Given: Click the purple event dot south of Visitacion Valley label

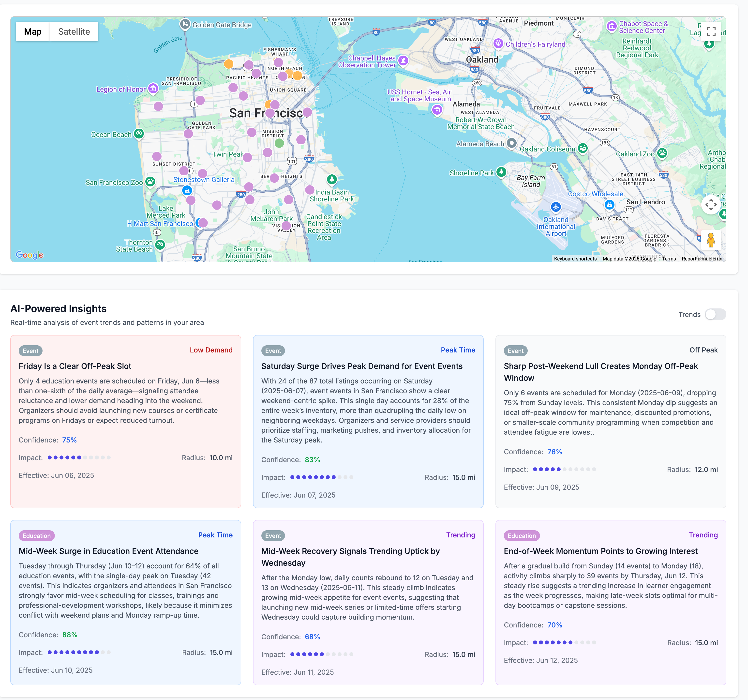Looking at the screenshot, I should tap(286, 226).
